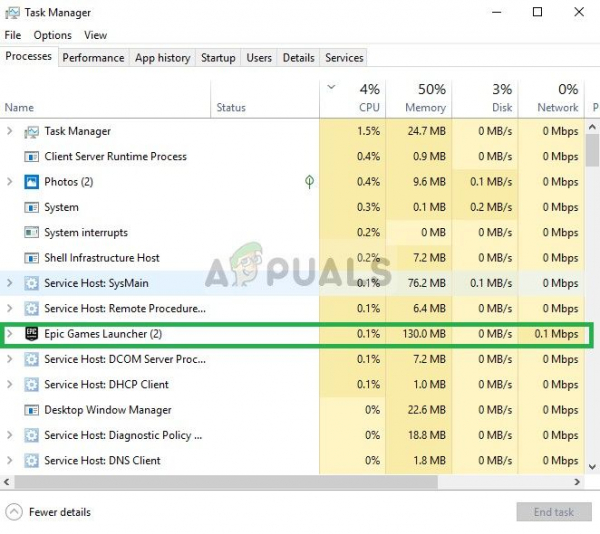Sort processes by CPU column header
Screen dimensions: 600x534
click(352, 99)
